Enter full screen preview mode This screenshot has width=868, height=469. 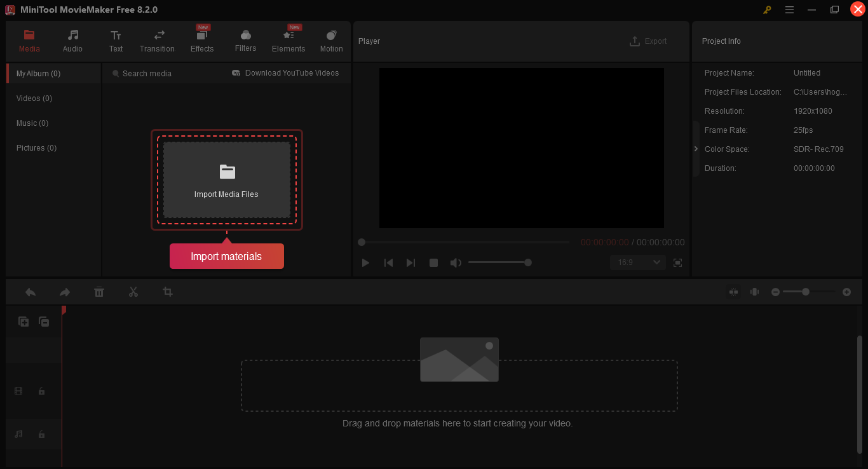coord(678,262)
